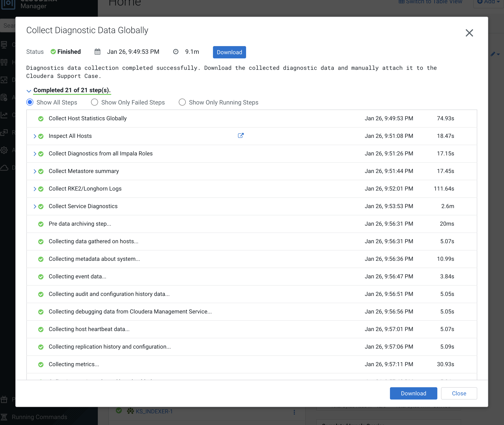Click green Finished status check icon
This screenshot has width=504, height=425.
(53, 52)
